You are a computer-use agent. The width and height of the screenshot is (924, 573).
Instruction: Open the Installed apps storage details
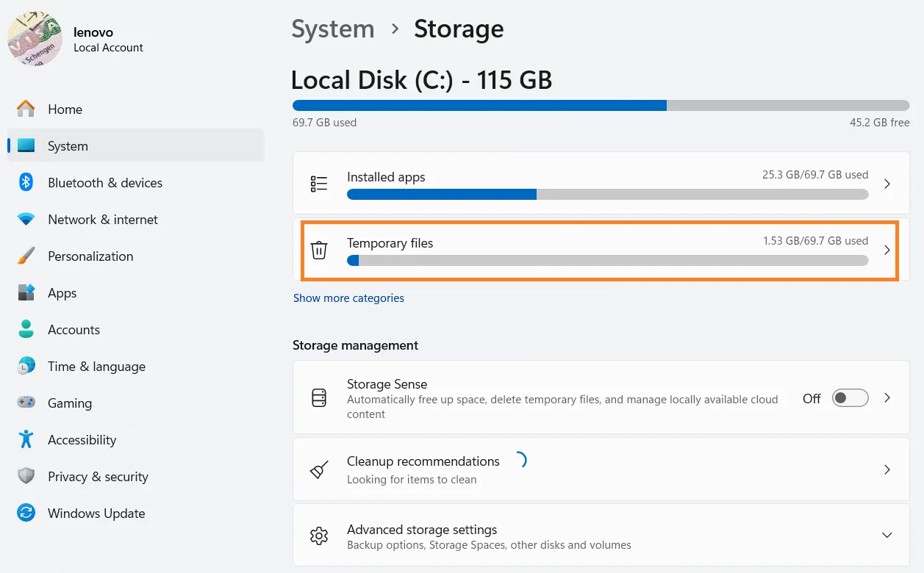click(601, 183)
